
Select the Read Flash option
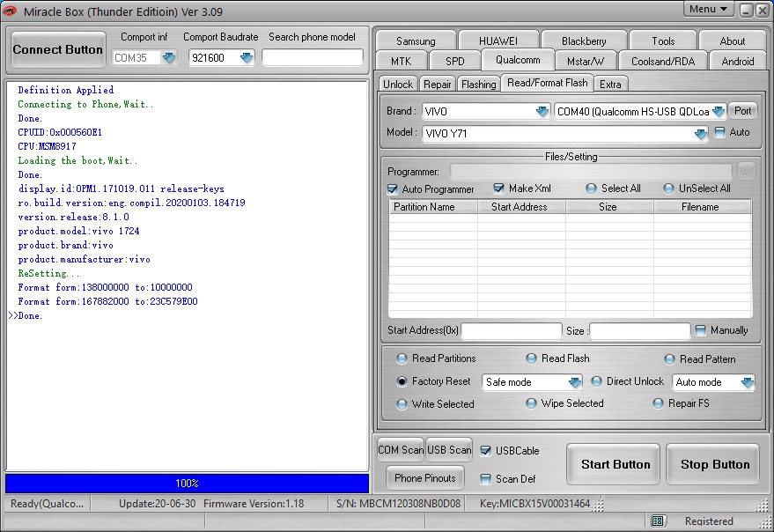[531, 358]
